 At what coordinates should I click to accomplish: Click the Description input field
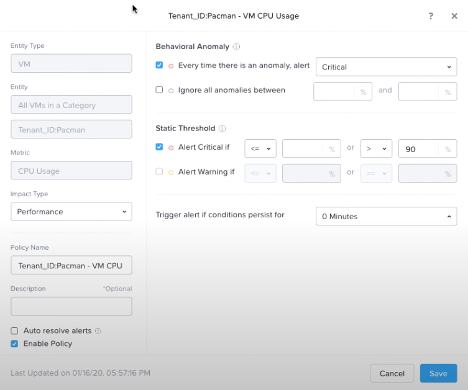(x=71, y=306)
